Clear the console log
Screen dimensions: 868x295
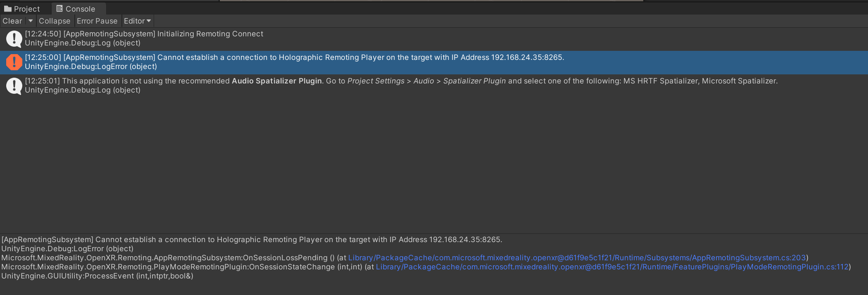pyautogui.click(x=12, y=21)
